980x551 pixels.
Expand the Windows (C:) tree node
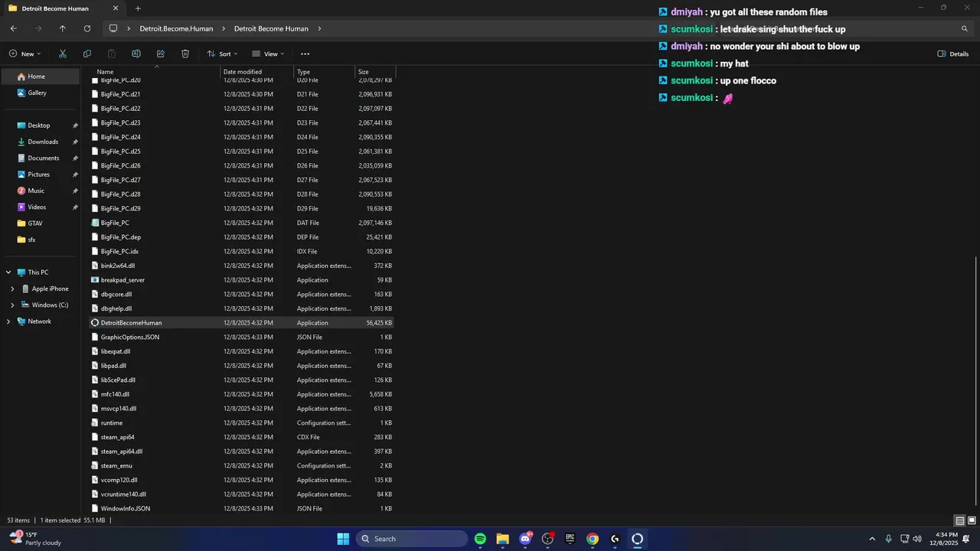(x=12, y=305)
